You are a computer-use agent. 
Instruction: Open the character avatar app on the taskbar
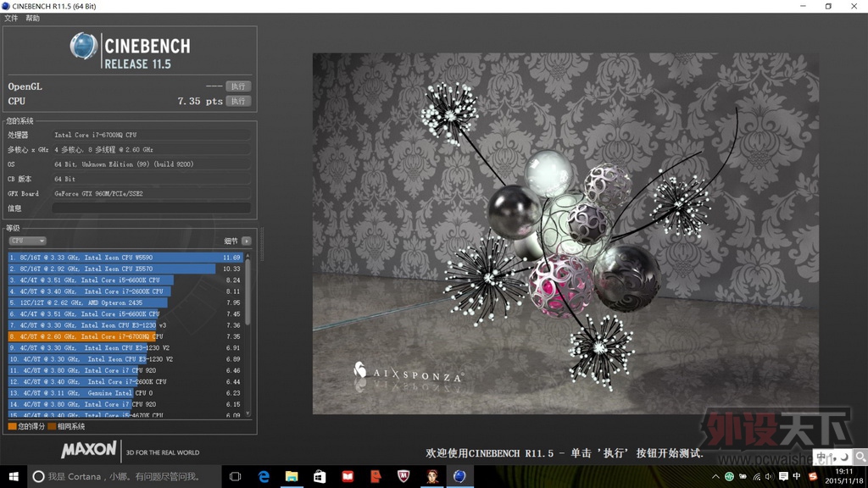coord(431,476)
